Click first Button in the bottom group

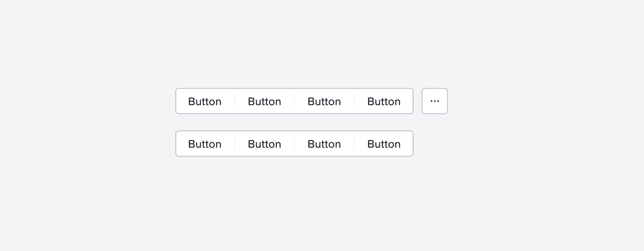(x=205, y=144)
